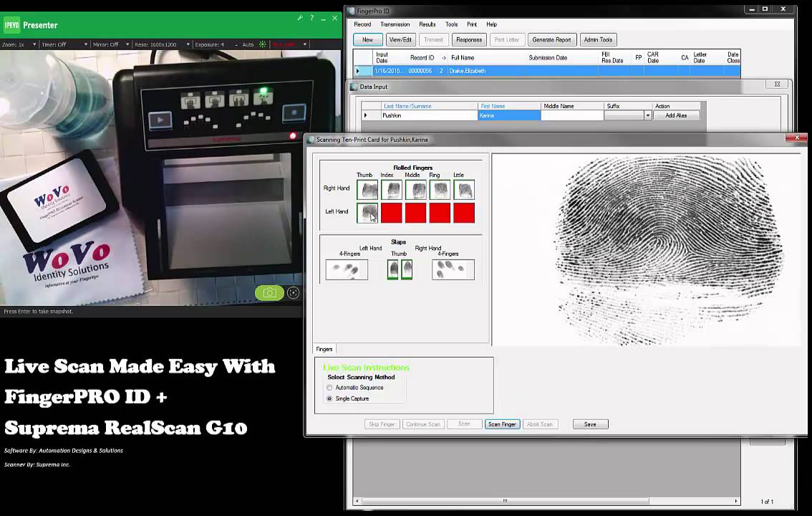Open the Suffix dropdown arrow

click(x=647, y=115)
